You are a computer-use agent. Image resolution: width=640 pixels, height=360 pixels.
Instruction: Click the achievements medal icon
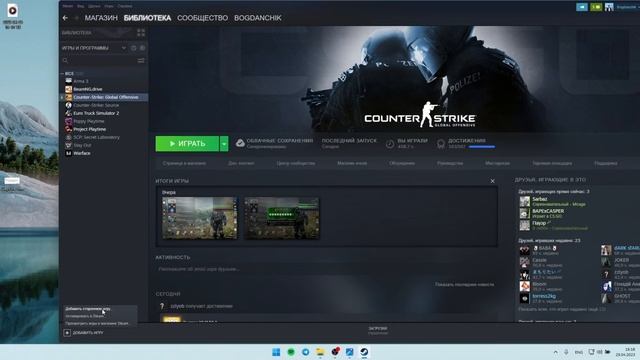click(441, 144)
